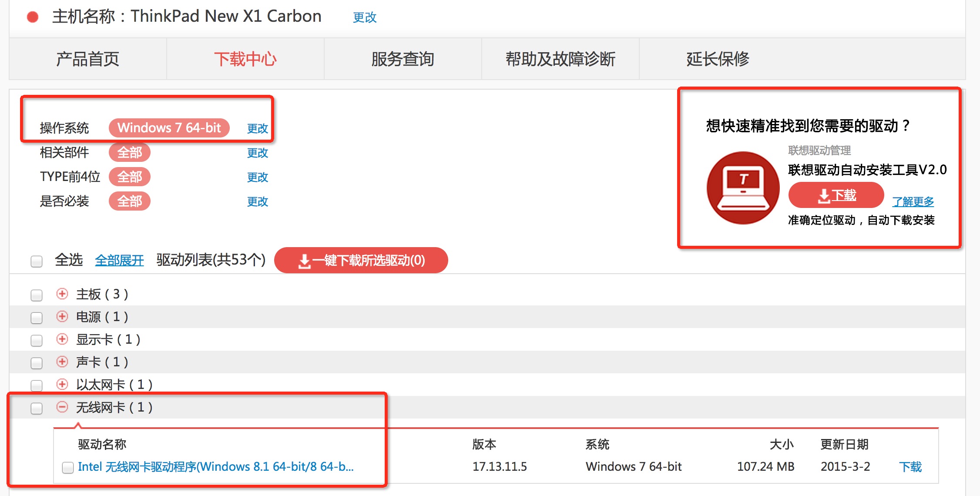Image resolution: width=980 pixels, height=496 pixels.
Task: Click the 版本 column header
Action: (x=484, y=444)
